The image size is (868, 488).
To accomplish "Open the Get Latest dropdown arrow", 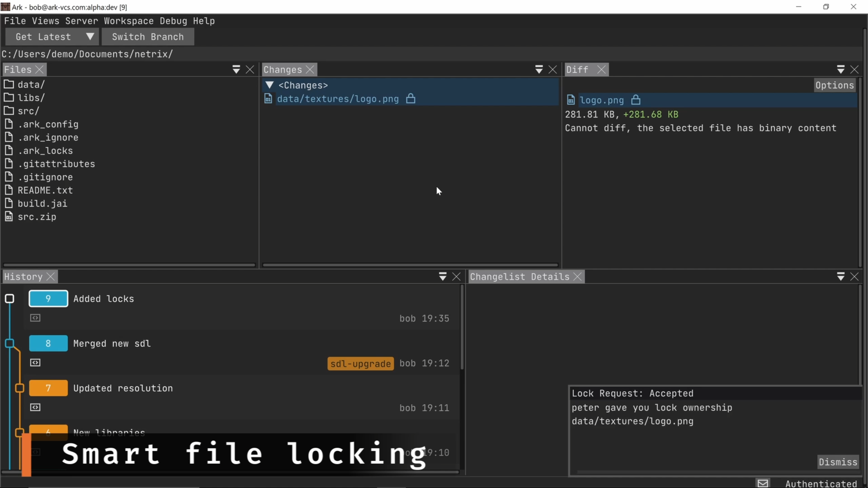I will pos(90,36).
